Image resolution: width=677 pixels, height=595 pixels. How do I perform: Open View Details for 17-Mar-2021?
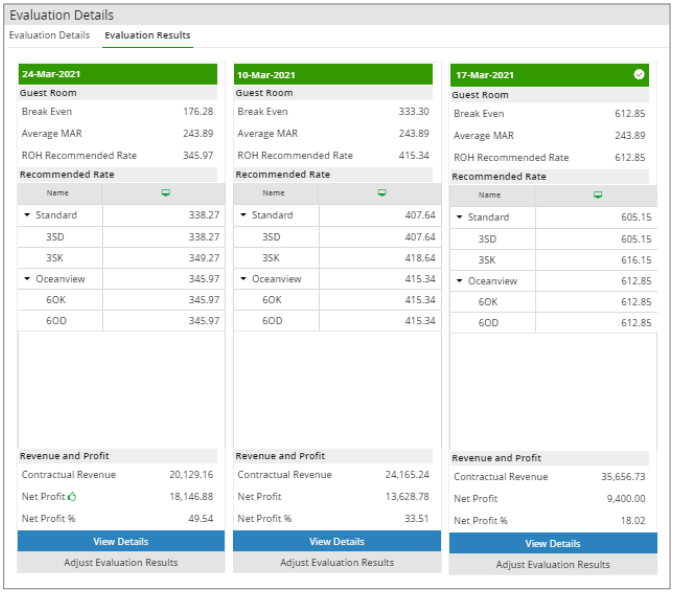tap(553, 543)
